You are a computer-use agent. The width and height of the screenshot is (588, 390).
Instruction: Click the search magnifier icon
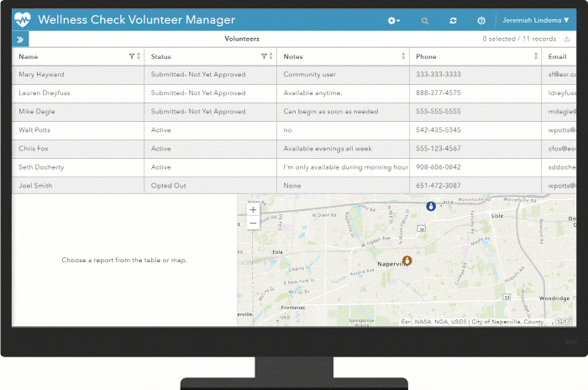point(424,21)
